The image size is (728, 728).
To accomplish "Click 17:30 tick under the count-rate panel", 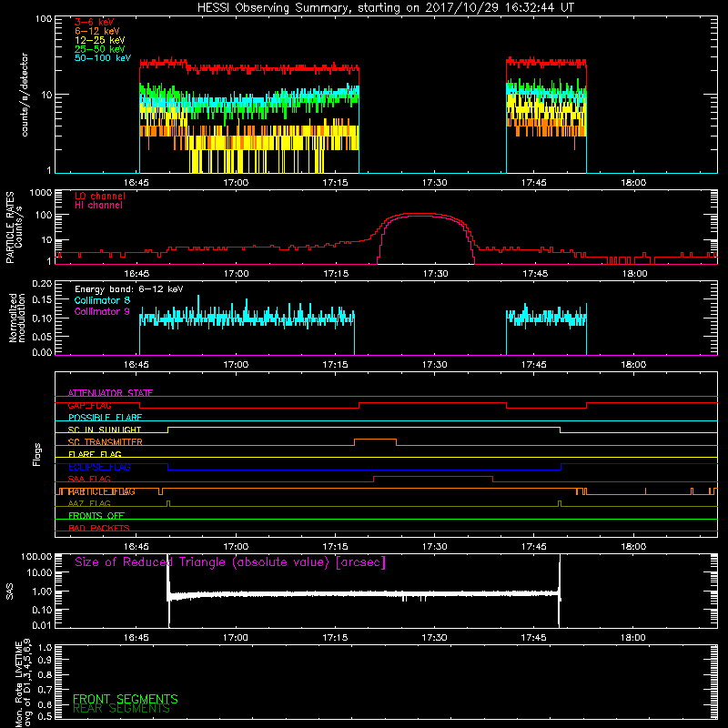I will tap(435, 183).
